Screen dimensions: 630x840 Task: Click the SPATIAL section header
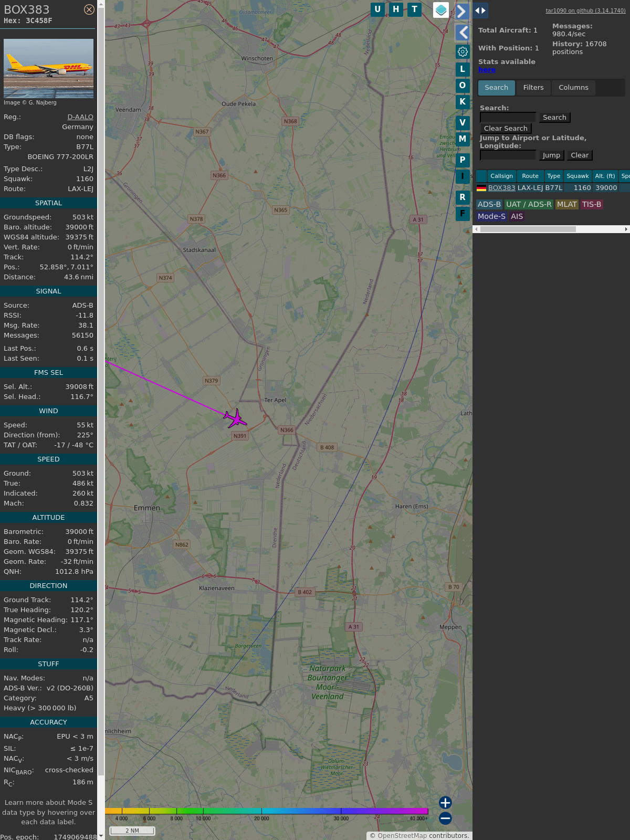[48, 203]
